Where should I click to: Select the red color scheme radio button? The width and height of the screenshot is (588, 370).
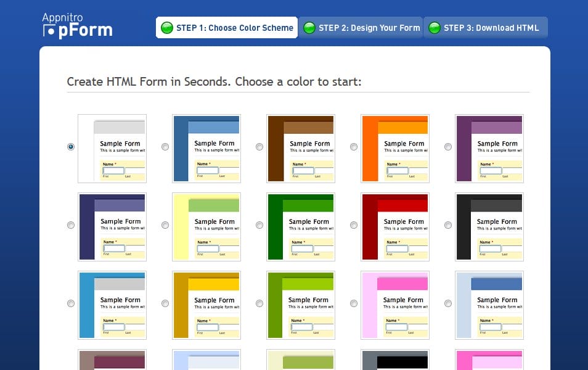point(353,224)
